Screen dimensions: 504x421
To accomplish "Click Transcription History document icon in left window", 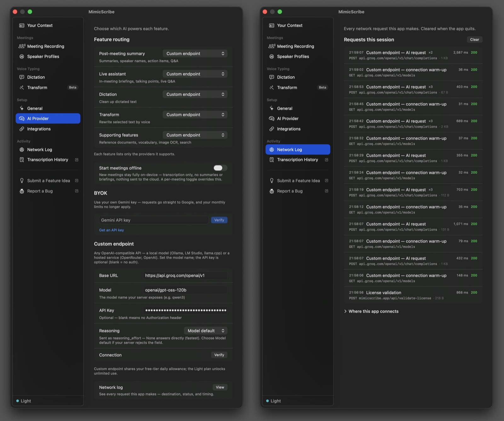I will (x=22, y=160).
